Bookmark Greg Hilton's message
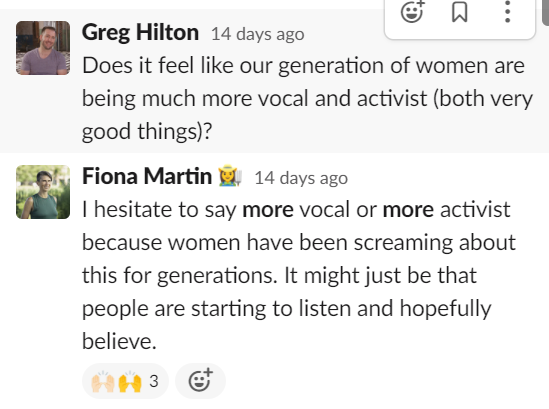The width and height of the screenshot is (549, 409). pos(459,12)
